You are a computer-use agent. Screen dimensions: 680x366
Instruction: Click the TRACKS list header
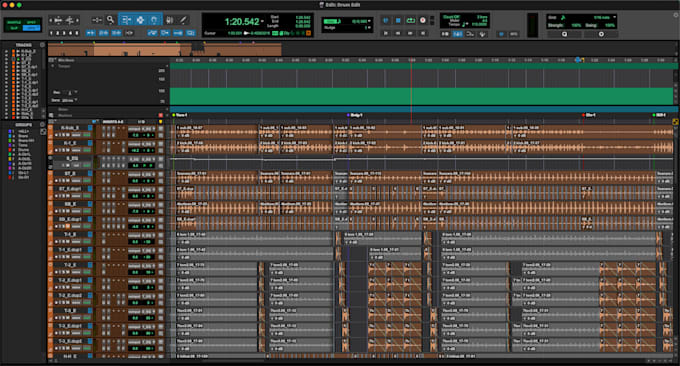24,45
